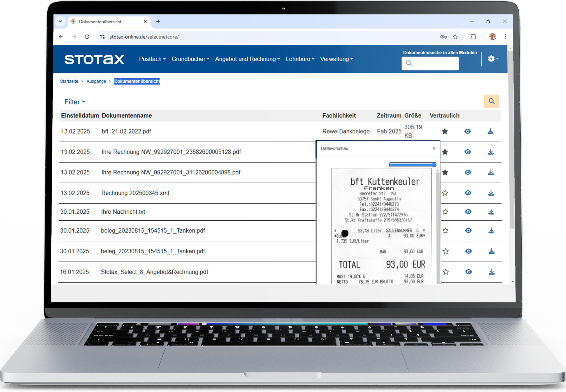Sort by Fachlichkeit column header

tap(339, 116)
